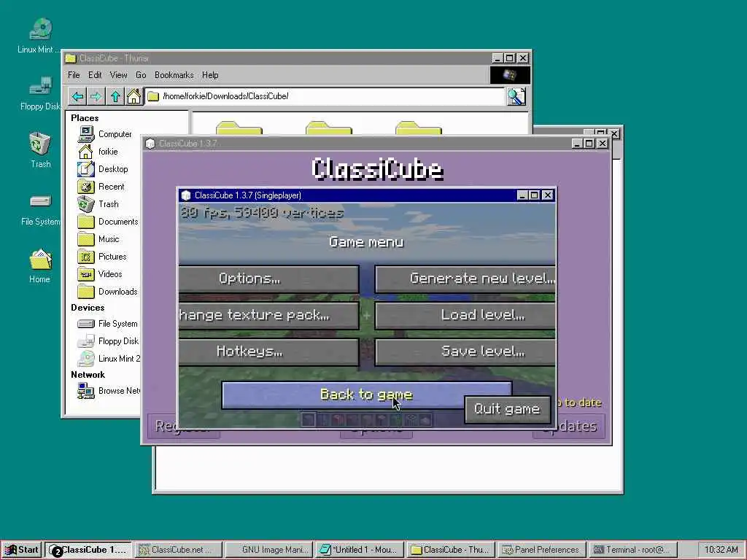The image size is (747, 560).
Task: Click the 10:32 AM taskbar clock
Action: click(x=721, y=550)
